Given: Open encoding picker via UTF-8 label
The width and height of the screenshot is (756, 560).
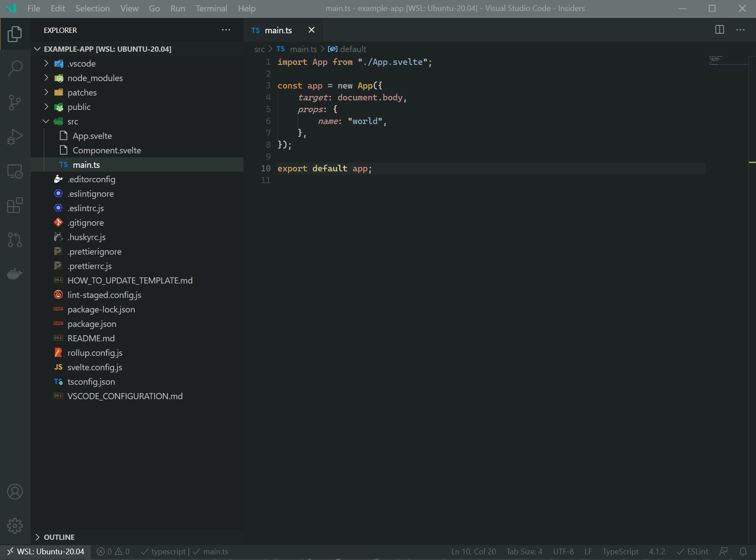Looking at the screenshot, I should [x=563, y=551].
